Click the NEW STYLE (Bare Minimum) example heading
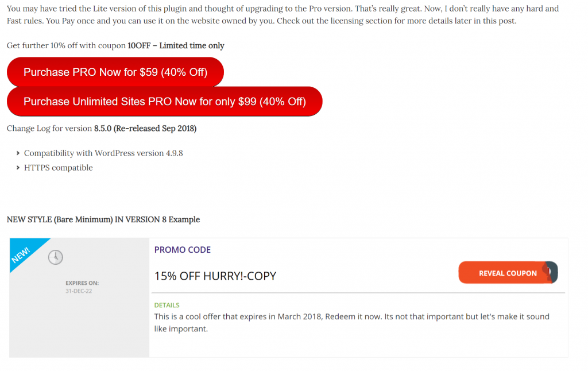This screenshot has height=371, width=588. point(103,219)
